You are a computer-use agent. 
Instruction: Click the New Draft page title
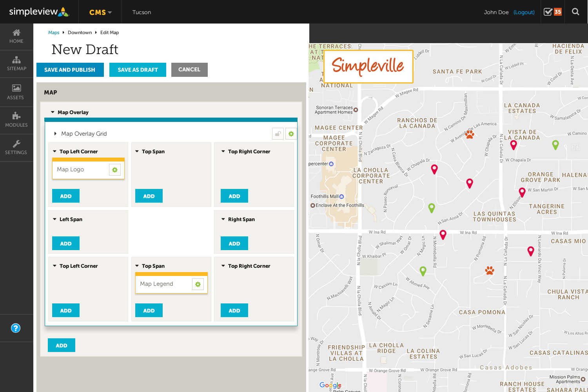click(x=85, y=49)
